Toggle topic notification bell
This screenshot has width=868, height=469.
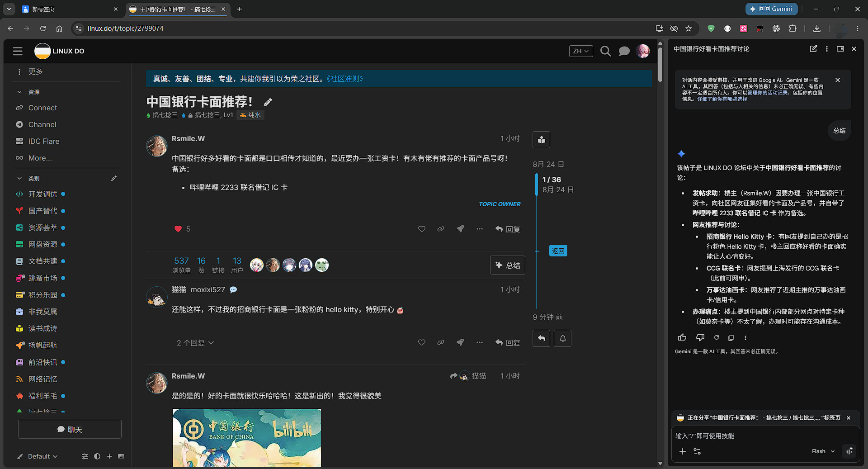pyautogui.click(x=563, y=338)
